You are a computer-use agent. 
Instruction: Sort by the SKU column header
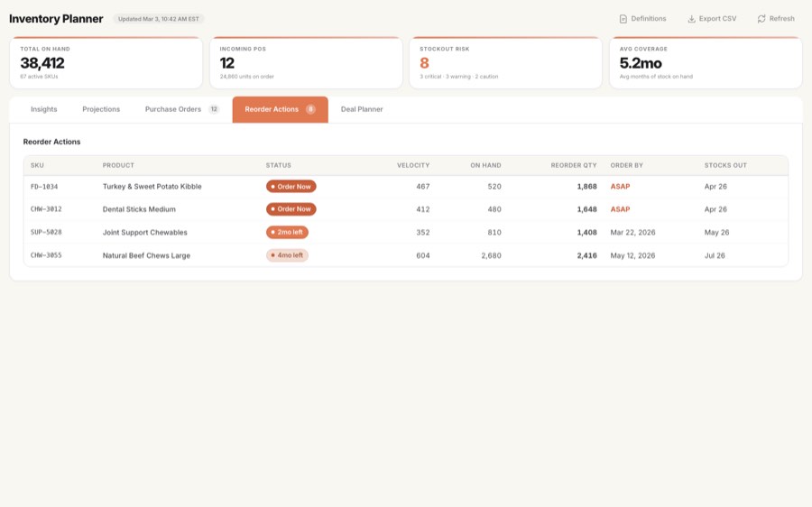click(x=37, y=165)
